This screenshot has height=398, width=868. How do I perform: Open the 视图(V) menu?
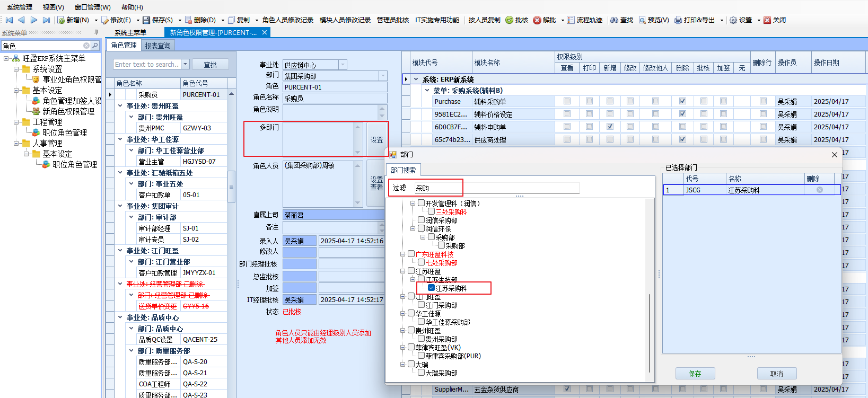(53, 7)
